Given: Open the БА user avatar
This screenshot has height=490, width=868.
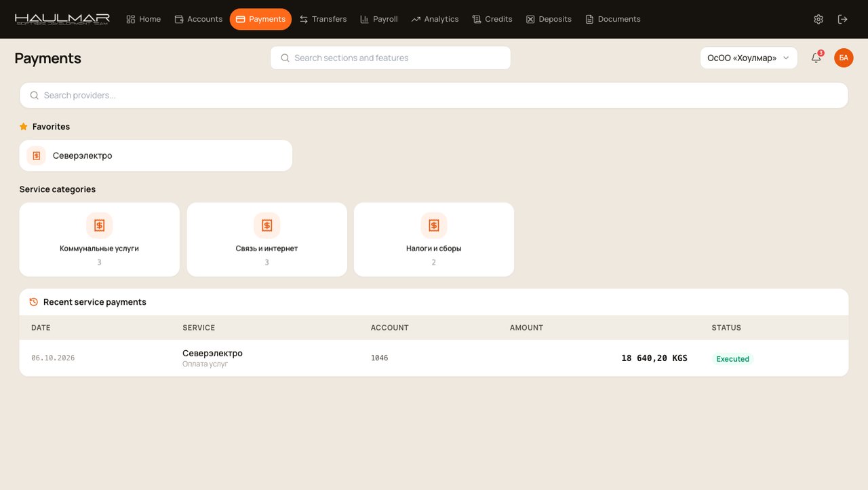Looking at the screenshot, I should pos(844,58).
